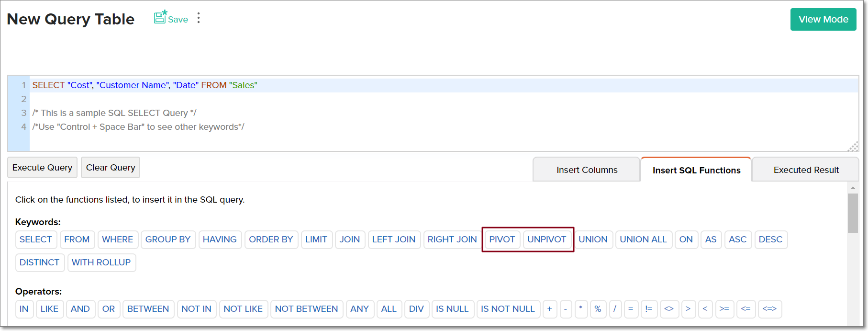
Task: Insert the WITH ROLLUP keyword
Action: tap(101, 263)
